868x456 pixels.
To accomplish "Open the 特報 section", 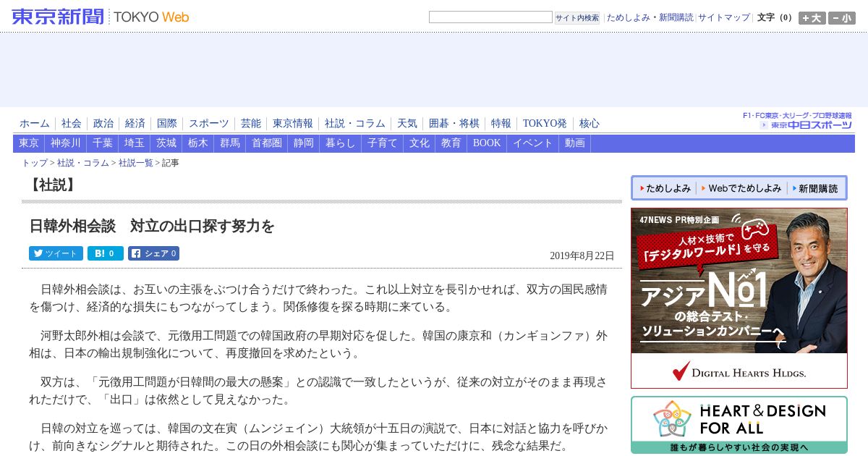I will (501, 124).
